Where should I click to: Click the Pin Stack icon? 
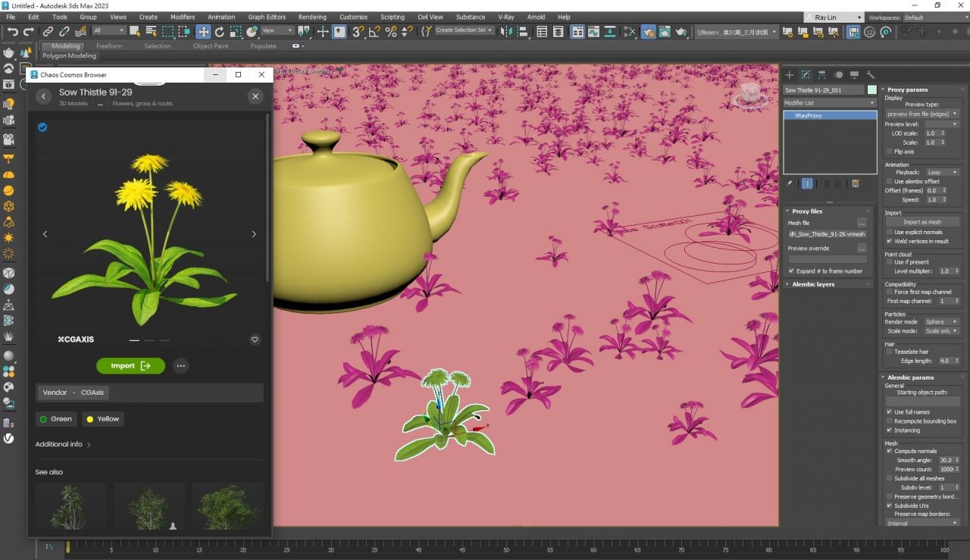tap(789, 183)
